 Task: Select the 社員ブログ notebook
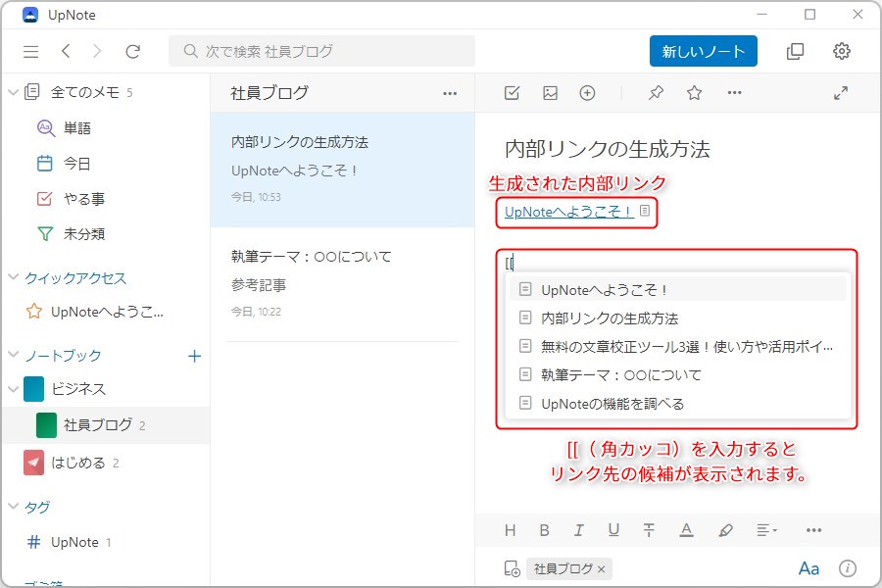tap(106, 424)
